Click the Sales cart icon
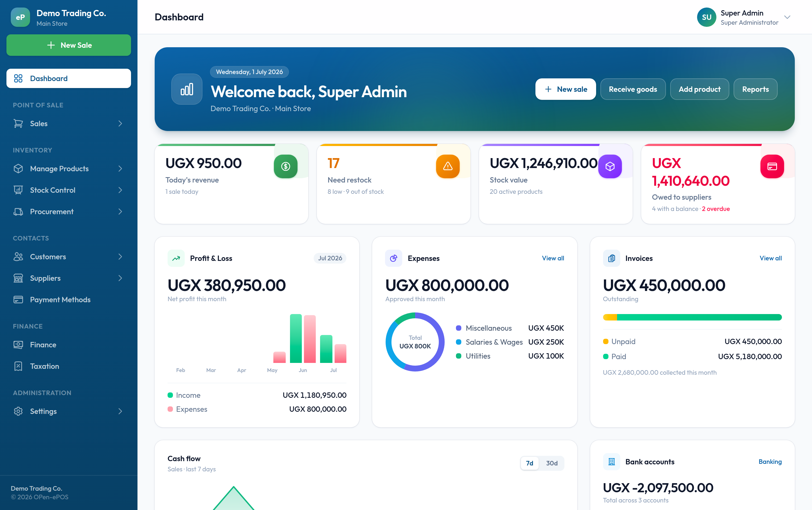 pos(18,124)
